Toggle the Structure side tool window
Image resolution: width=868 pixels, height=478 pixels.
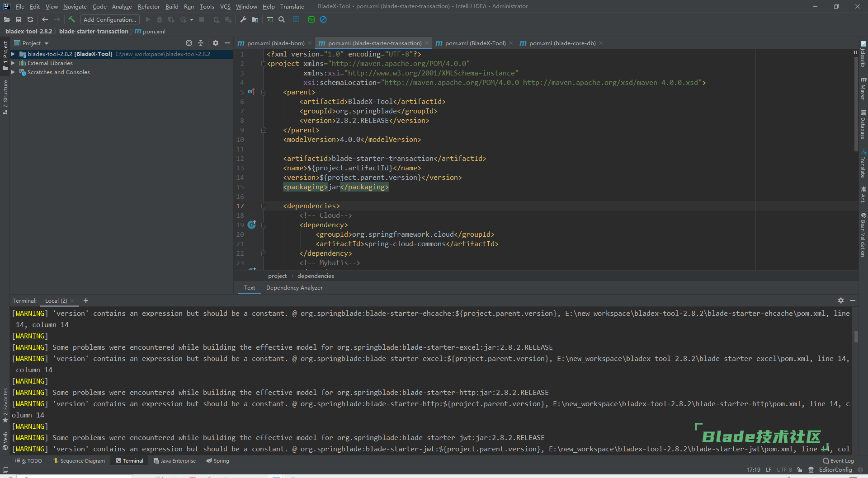tap(5, 97)
